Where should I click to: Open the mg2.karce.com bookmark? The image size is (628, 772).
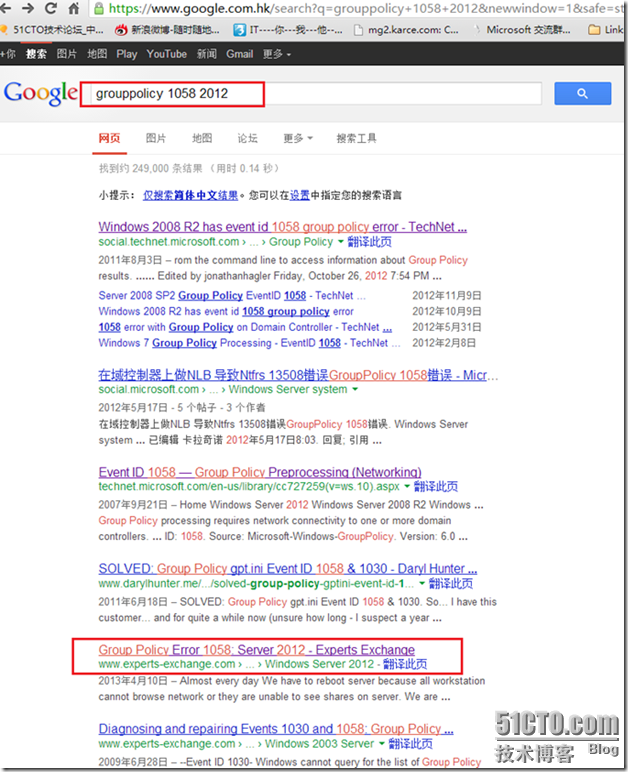point(407,30)
